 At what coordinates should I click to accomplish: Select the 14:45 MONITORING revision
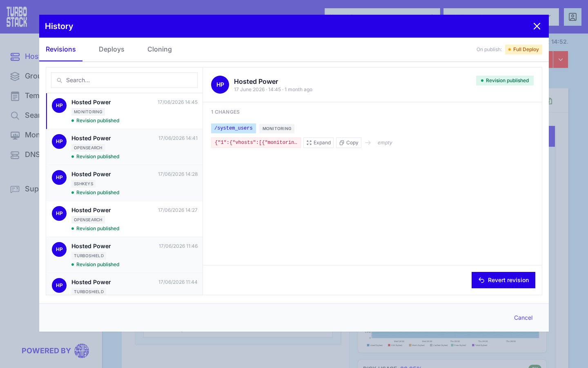click(125, 111)
